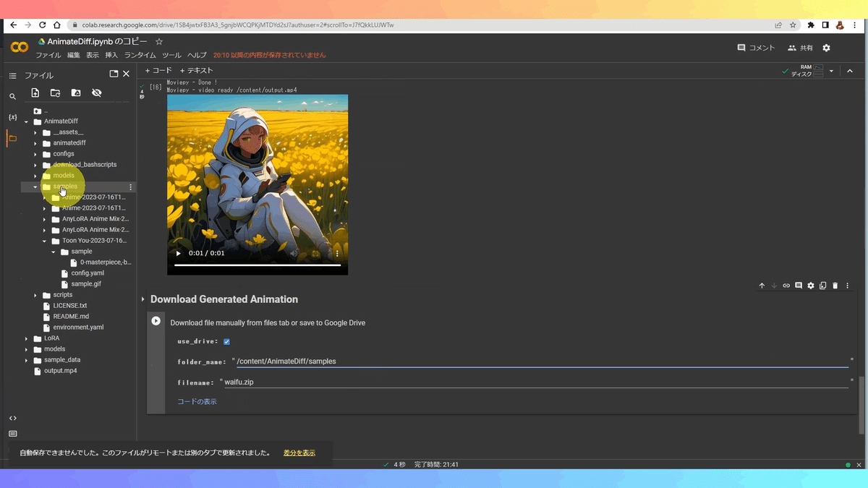Expand the __assets__ folder
Image resolution: width=868 pixels, height=488 pixels.
click(35, 132)
